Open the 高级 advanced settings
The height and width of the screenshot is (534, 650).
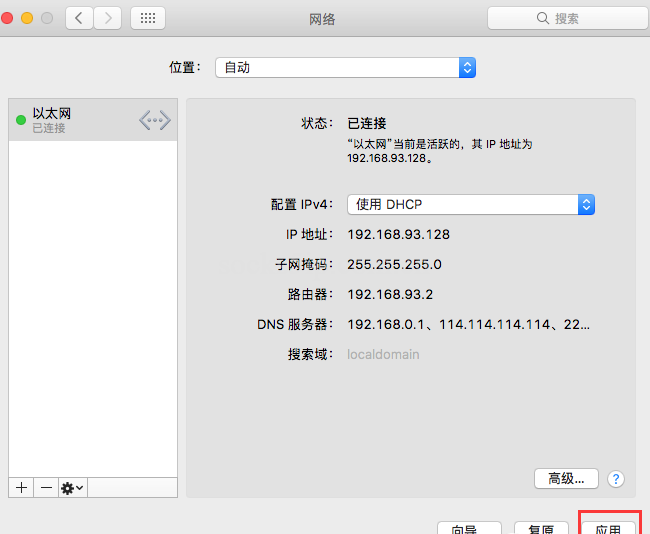point(566,478)
